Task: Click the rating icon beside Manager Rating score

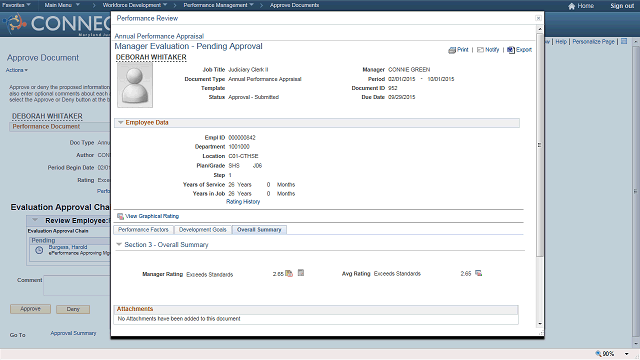Action: click(x=289, y=273)
